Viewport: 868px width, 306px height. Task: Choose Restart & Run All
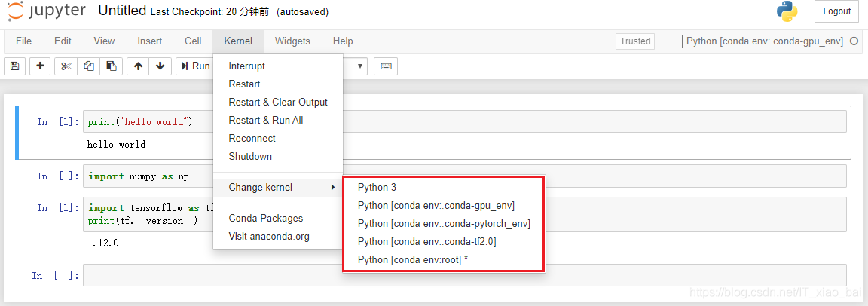(x=266, y=120)
